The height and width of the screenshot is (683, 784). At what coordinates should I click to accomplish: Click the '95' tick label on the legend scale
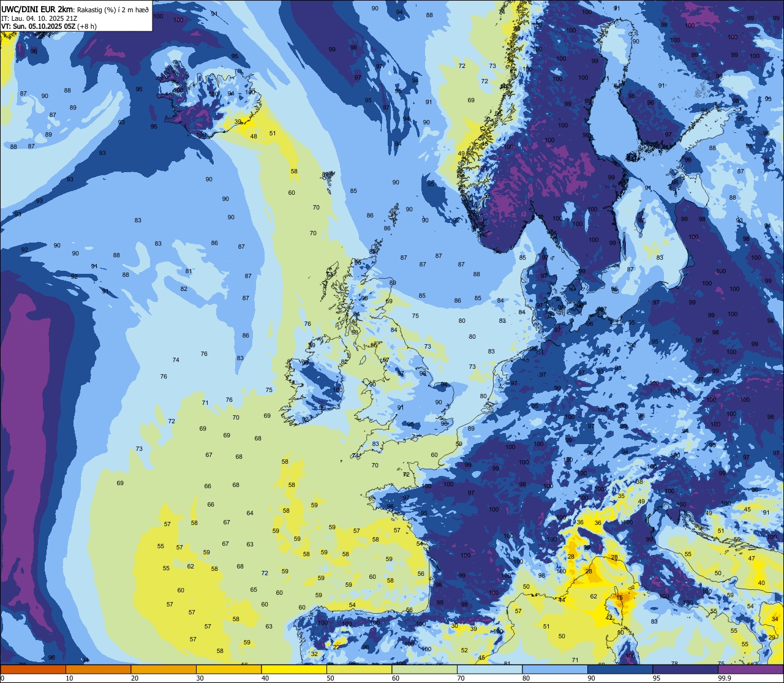(x=657, y=678)
